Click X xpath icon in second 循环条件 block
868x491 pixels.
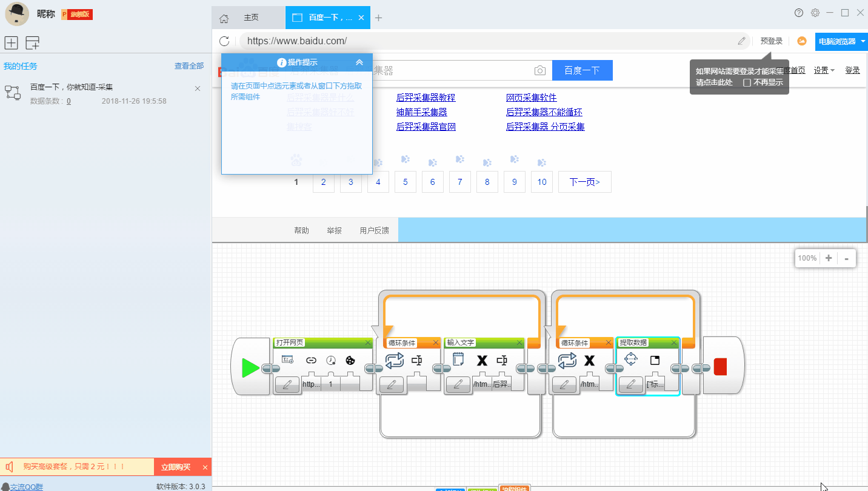(x=589, y=361)
